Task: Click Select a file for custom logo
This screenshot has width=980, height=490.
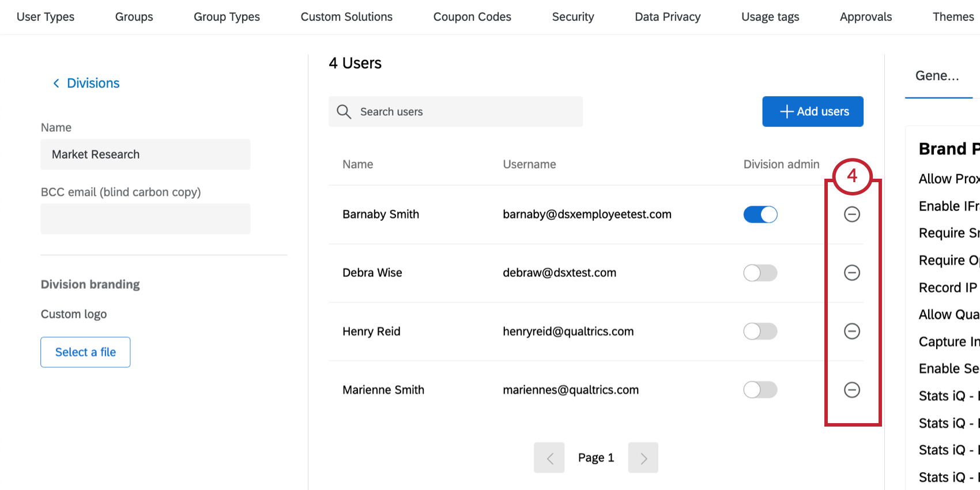Action: point(85,352)
